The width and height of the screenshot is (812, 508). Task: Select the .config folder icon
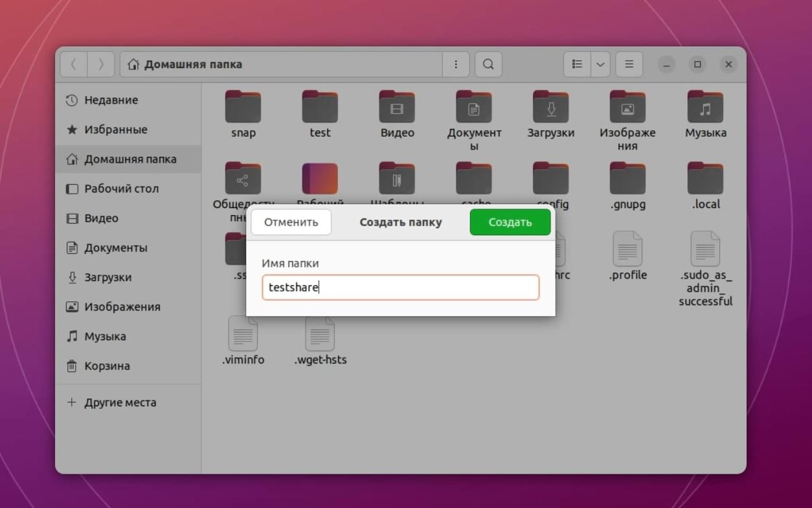click(551, 178)
